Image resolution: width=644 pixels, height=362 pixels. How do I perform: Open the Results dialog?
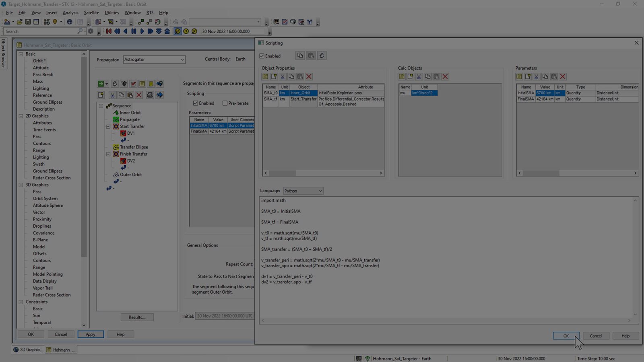(x=137, y=317)
